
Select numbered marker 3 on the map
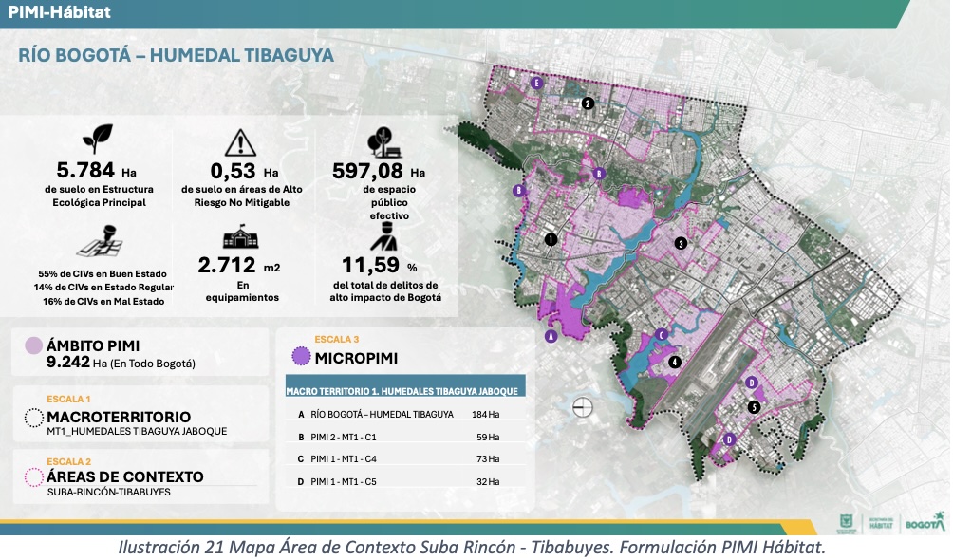[x=681, y=244]
